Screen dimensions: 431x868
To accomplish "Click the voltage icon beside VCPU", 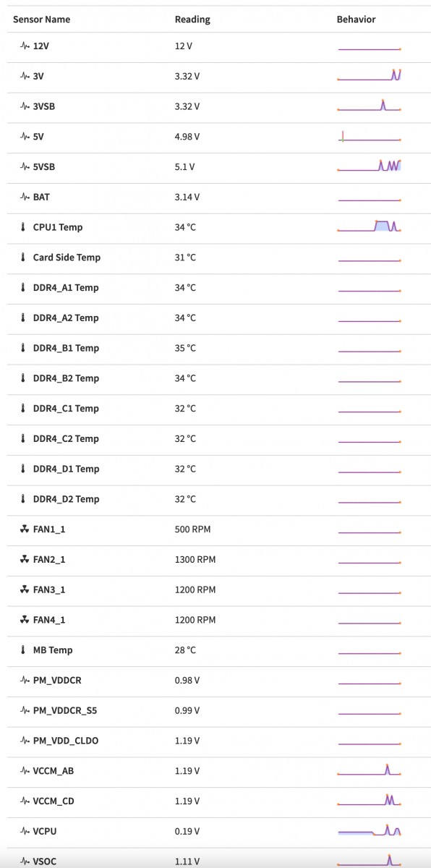I will (x=25, y=831).
